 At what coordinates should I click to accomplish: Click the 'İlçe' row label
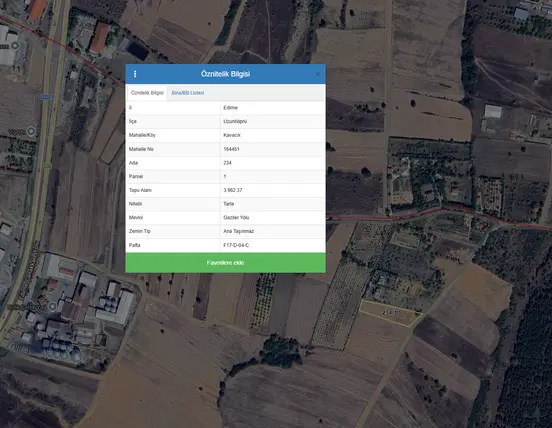[132, 121]
